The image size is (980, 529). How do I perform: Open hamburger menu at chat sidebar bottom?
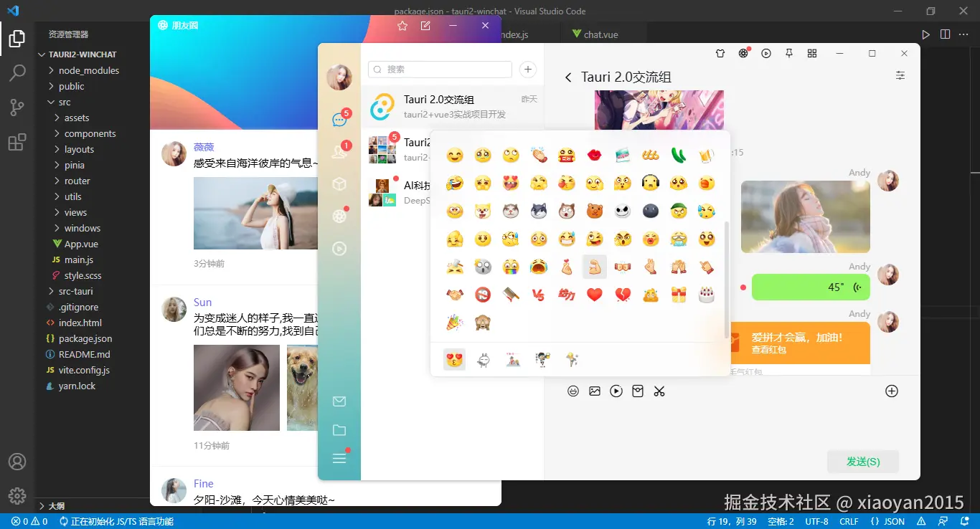coord(339,459)
